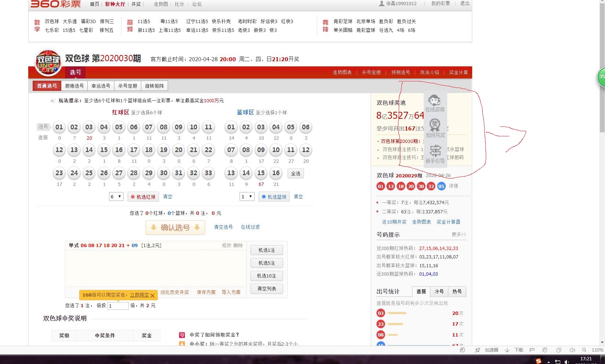Select red ball 07 in 红球区

click(149, 127)
